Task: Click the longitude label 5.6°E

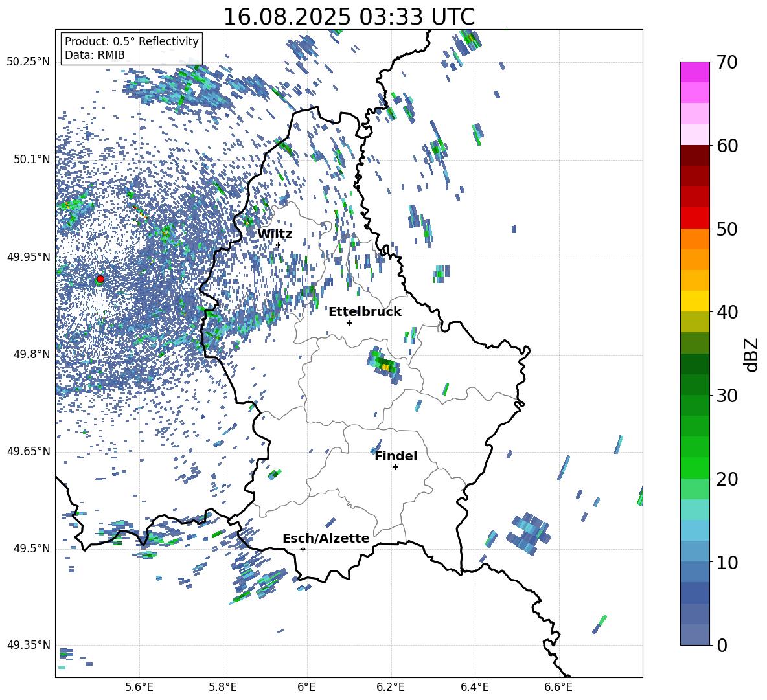Action: (x=139, y=687)
